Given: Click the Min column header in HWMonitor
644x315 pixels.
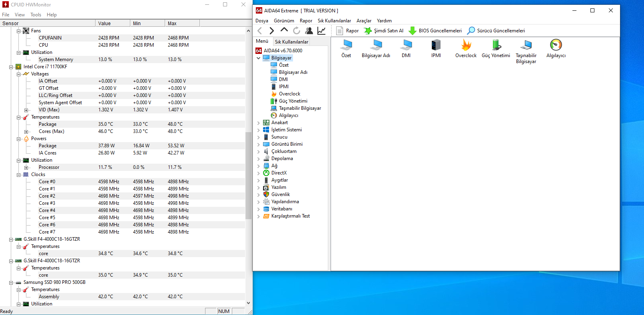Looking at the screenshot, I should (148, 24).
